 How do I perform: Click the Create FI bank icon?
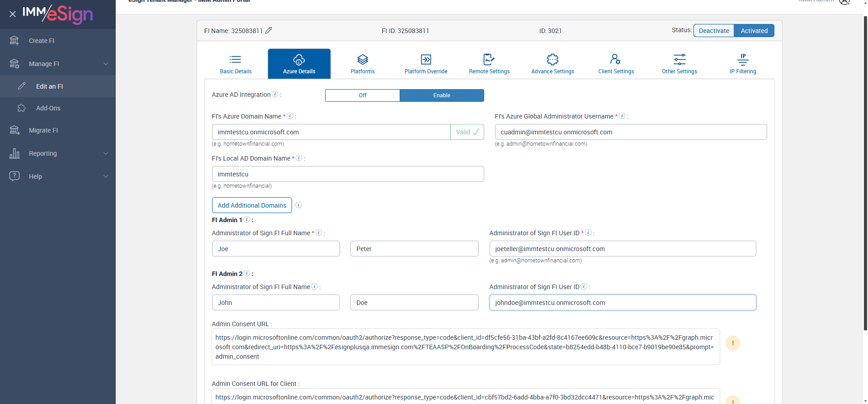point(14,41)
